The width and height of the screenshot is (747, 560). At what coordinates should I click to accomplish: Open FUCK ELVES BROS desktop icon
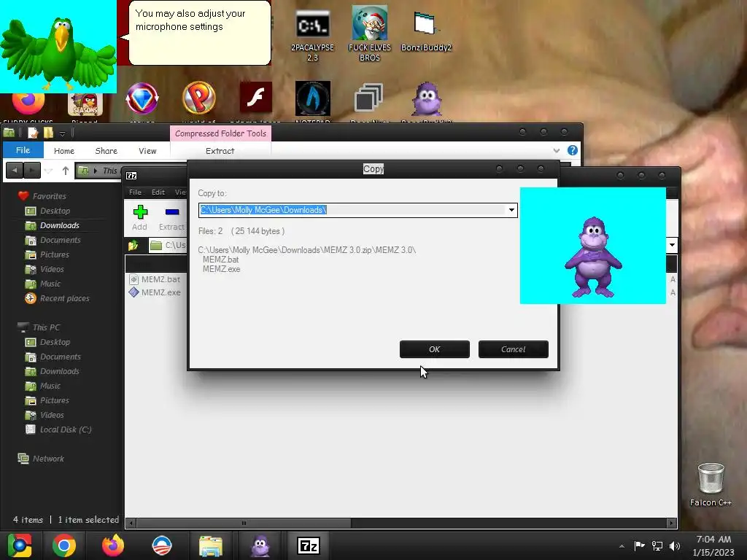pos(370,34)
